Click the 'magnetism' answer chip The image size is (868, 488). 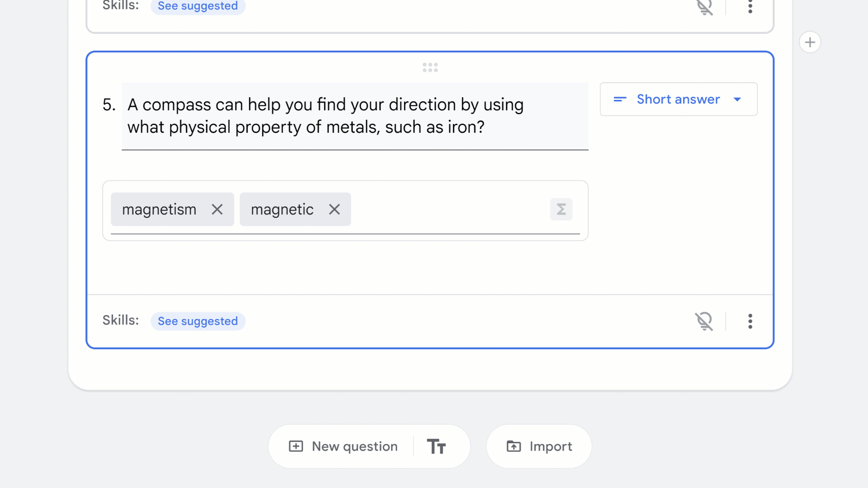(159, 209)
